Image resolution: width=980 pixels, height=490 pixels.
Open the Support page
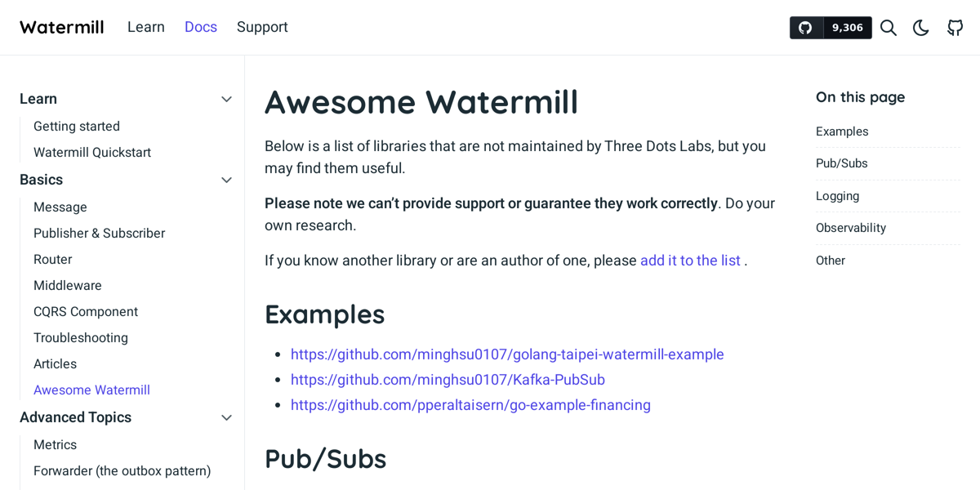pyautogui.click(x=262, y=26)
